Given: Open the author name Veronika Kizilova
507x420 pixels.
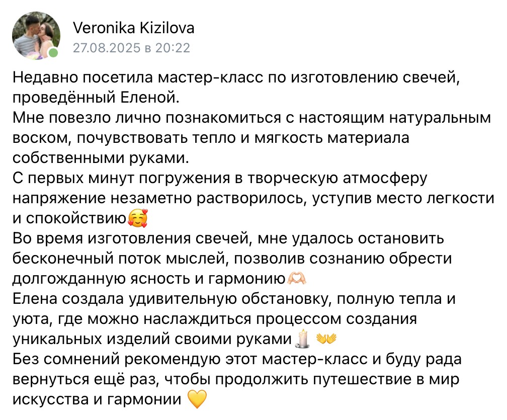Looking at the screenshot, I should tap(134, 28).
